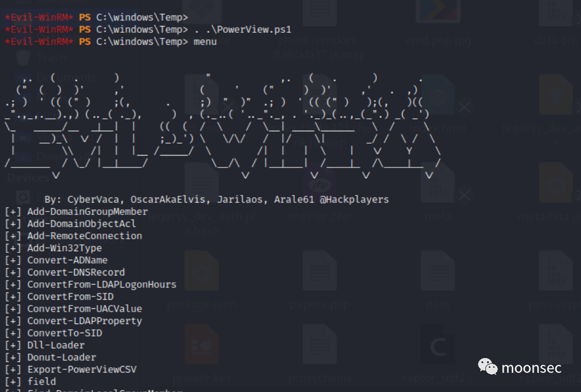Viewport: 581px width, 392px height.
Task: Click the package.json file name label
Action: pyautogui.click(x=201, y=304)
